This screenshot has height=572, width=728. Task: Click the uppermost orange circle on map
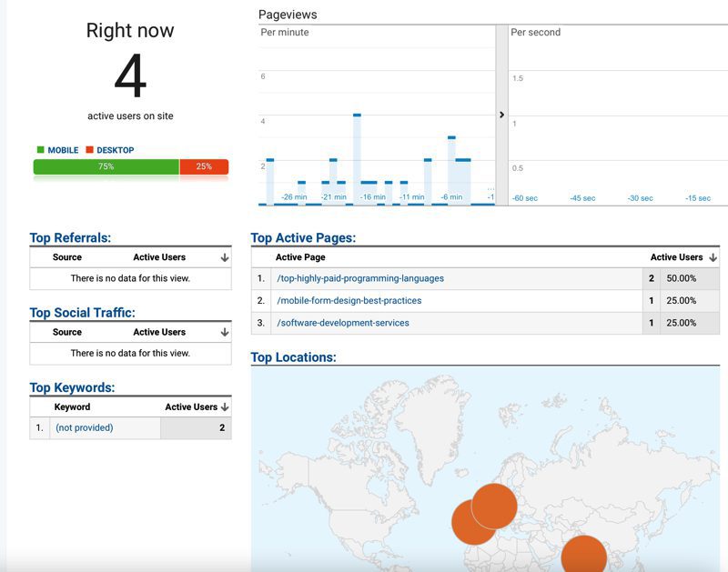pyautogui.click(x=494, y=507)
